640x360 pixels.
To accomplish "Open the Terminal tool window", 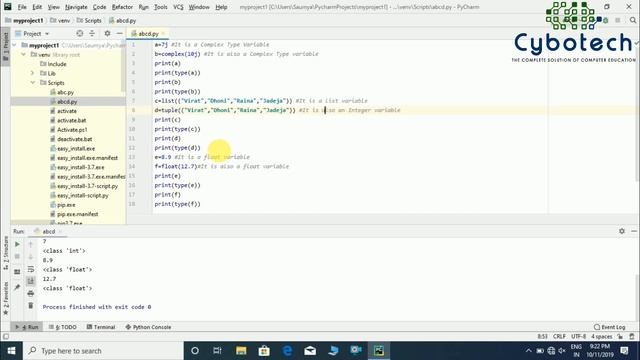I will pyautogui.click(x=101, y=327).
